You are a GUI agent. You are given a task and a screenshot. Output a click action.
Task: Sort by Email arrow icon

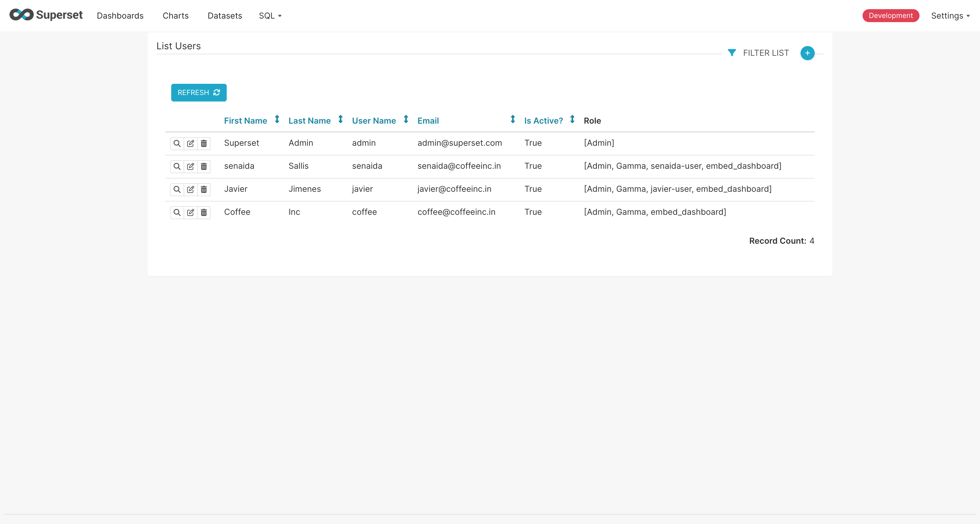pos(513,119)
